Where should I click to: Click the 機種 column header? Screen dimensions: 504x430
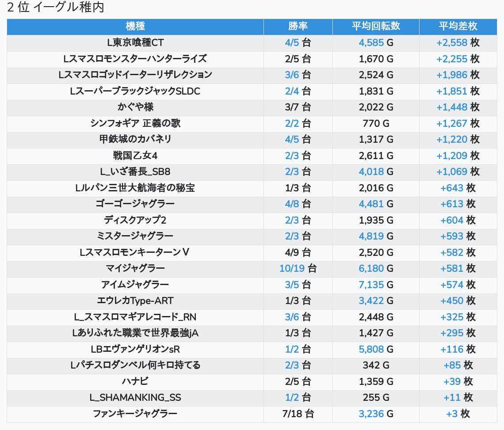135,26
